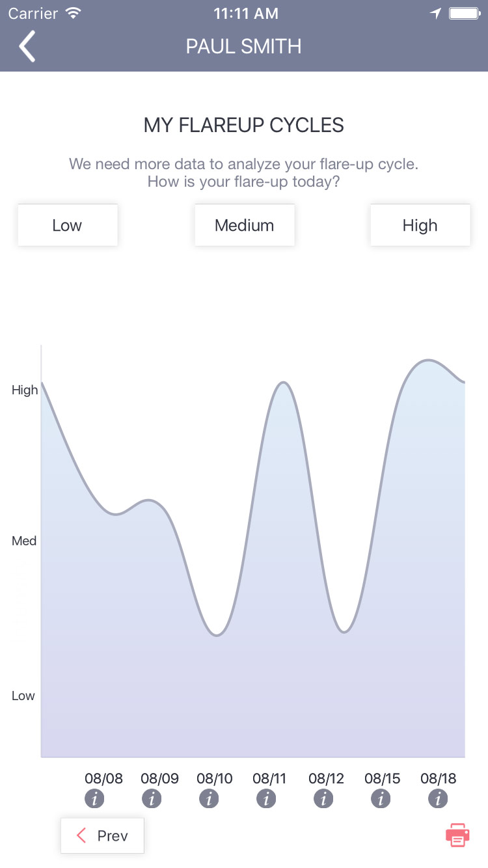The width and height of the screenshot is (488, 868).
Task: Open info icon under 08/11
Action: pos(266,798)
